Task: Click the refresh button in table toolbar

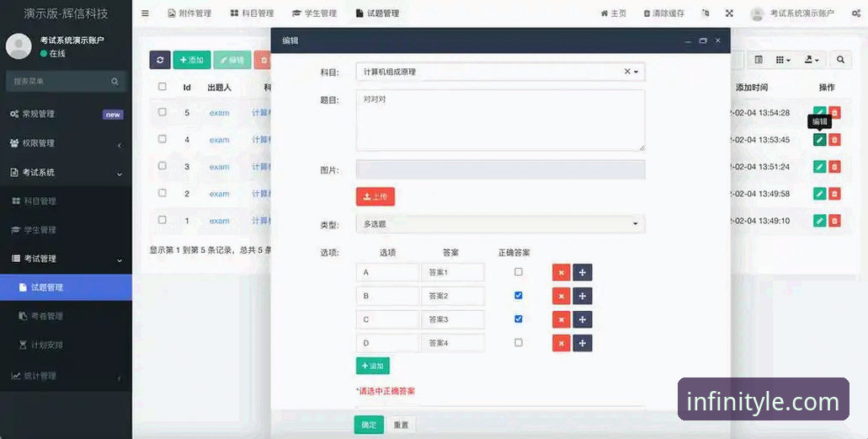Action: pyautogui.click(x=159, y=60)
